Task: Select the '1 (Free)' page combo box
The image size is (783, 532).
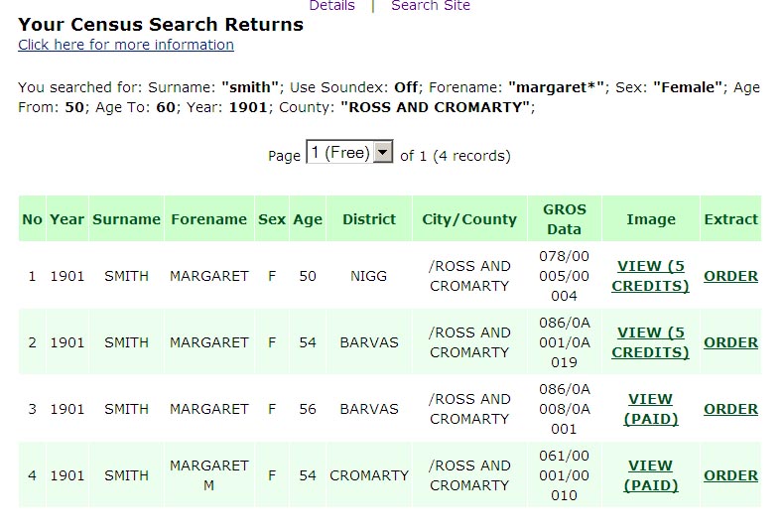Action: point(349,152)
